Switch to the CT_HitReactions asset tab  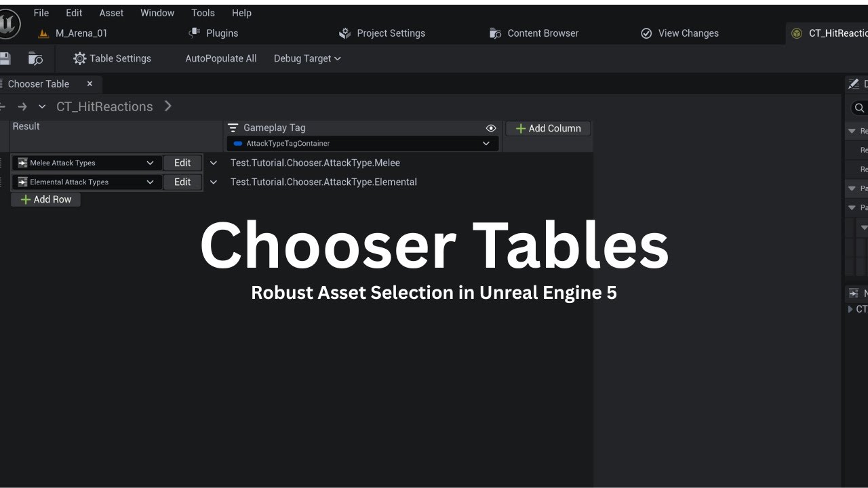829,33
